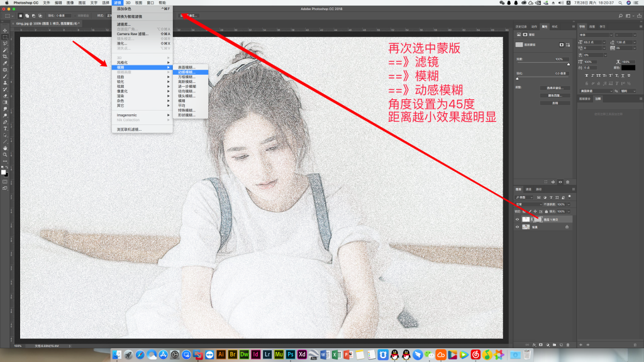Screen dimensions: 644x362
Task: Click the 反相 button in Properties
Action: click(x=555, y=103)
